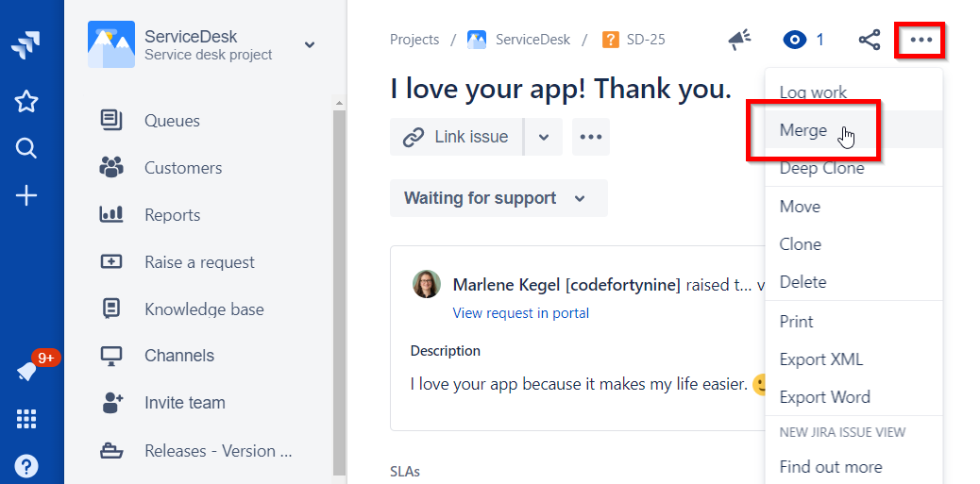Open notifications bell with 9+ badge
Image resolution: width=980 pixels, height=484 pixels.
27,372
